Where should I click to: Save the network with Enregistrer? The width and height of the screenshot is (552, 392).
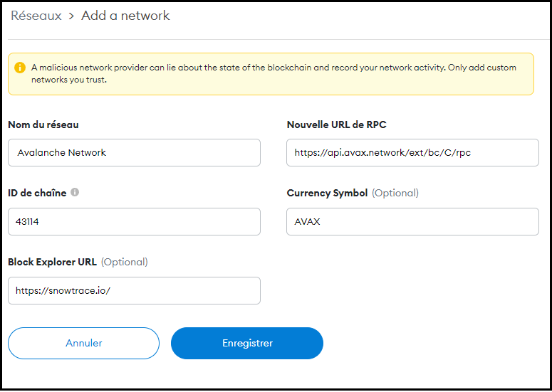(x=247, y=343)
